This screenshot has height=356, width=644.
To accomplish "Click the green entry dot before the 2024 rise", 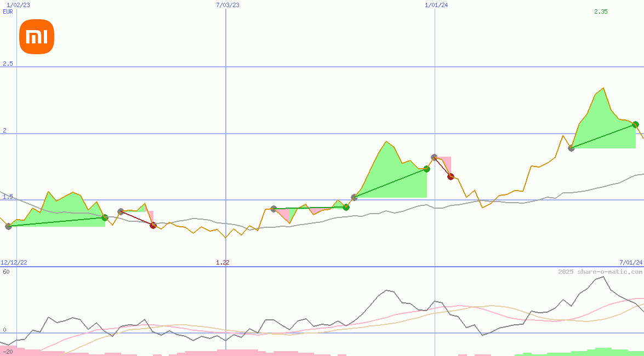I will tap(345, 207).
